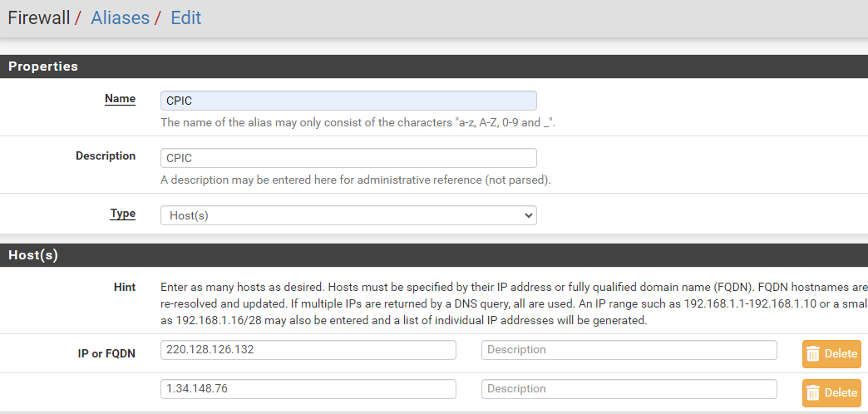Select the IP field with 1.34.148.76
This screenshot has height=414, width=868.
308,389
